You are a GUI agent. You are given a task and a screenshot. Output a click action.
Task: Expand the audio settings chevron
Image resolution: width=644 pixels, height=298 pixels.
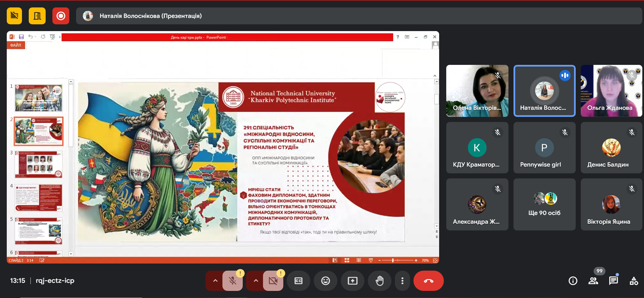(215, 281)
